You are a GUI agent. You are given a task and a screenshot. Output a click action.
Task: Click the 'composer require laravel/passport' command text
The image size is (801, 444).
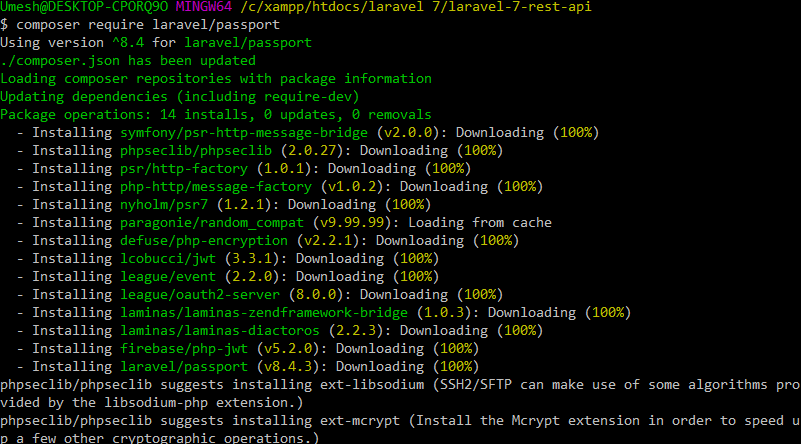tap(148, 25)
